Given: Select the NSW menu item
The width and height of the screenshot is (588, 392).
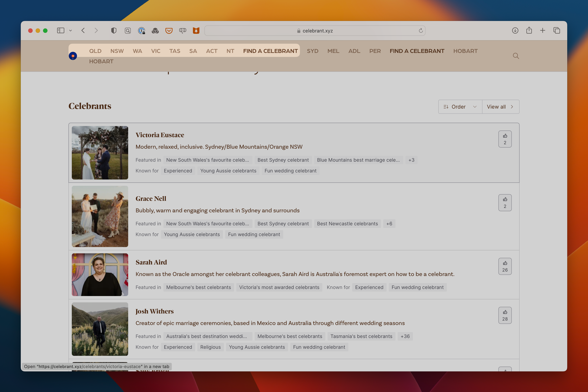Looking at the screenshot, I should coord(117,51).
